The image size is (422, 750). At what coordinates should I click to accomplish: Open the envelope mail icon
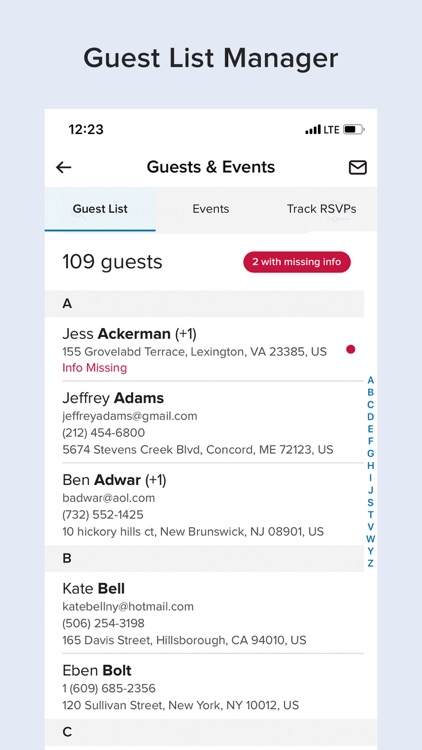[x=357, y=167]
